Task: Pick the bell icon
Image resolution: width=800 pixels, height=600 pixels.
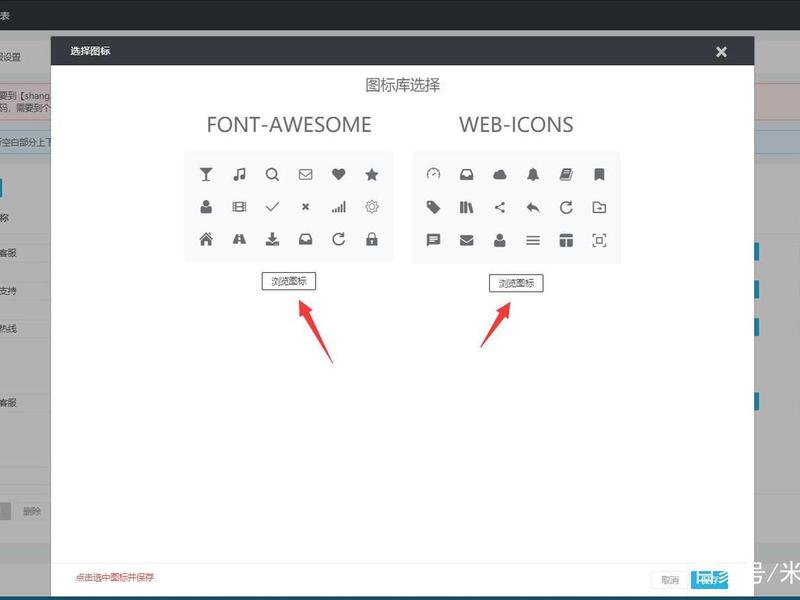Action: [533, 174]
